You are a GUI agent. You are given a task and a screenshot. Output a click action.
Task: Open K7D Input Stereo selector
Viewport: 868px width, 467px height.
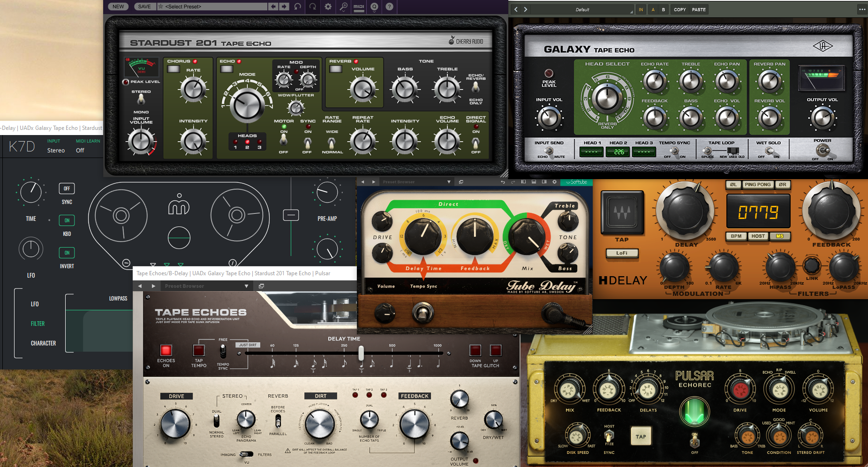click(x=56, y=151)
